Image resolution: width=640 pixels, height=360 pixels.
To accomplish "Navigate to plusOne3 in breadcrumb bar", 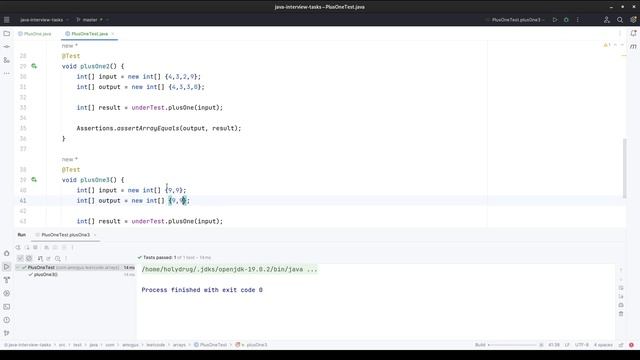I will tap(251, 345).
